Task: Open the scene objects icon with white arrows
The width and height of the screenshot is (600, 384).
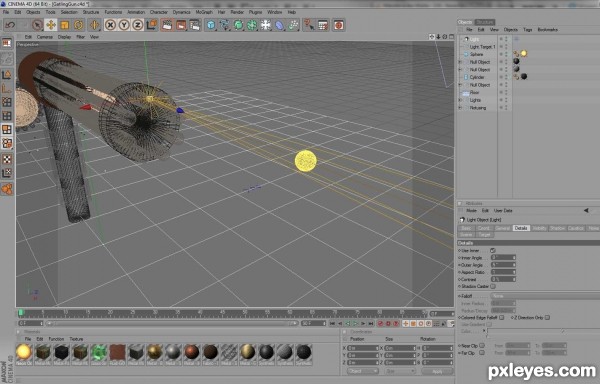Action: pyautogui.click(x=266, y=25)
